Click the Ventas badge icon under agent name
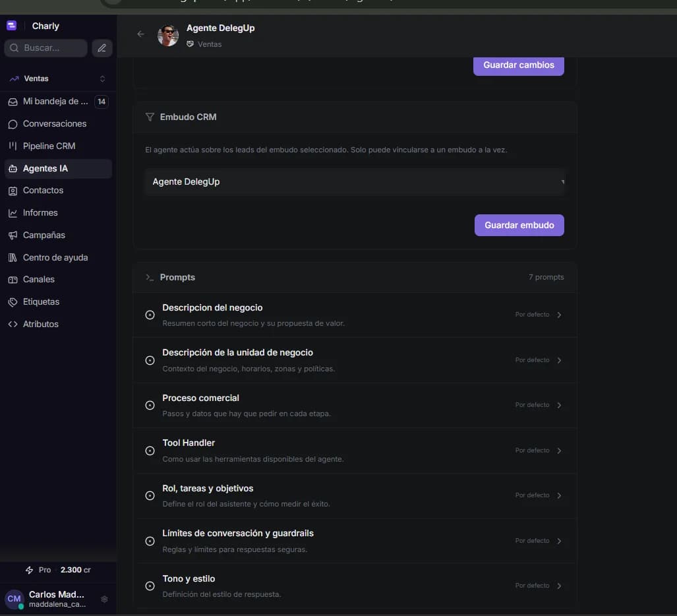Image resolution: width=677 pixels, height=616 pixels. [190, 44]
